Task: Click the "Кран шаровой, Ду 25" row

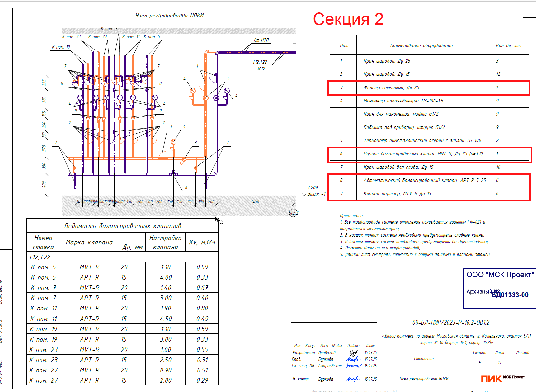Action: 430,61
